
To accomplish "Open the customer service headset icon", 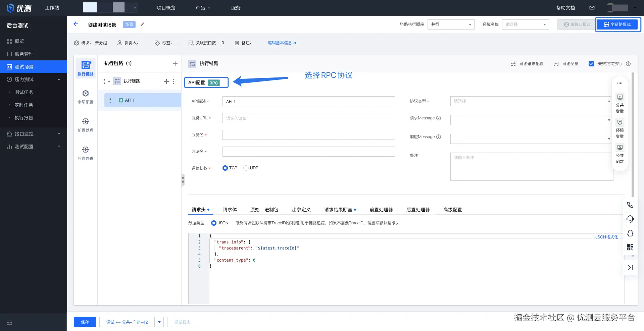I will pyautogui.click(x=630, y=219).
